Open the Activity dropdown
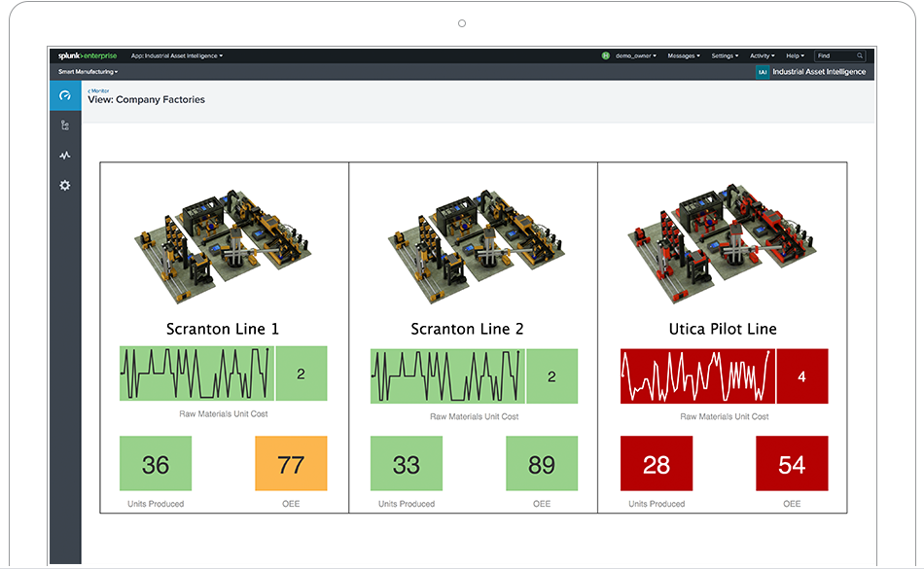Image resolution: width=924 pixels, height=569 pixels. 762,56
